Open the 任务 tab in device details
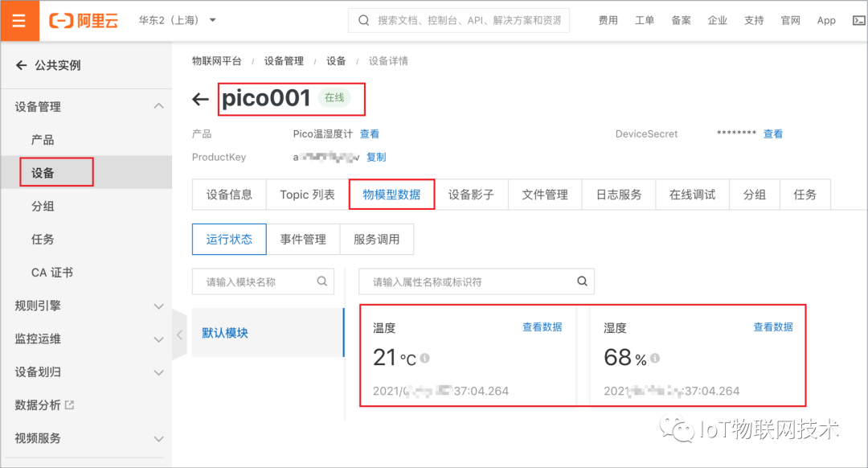 pos(805,195)
